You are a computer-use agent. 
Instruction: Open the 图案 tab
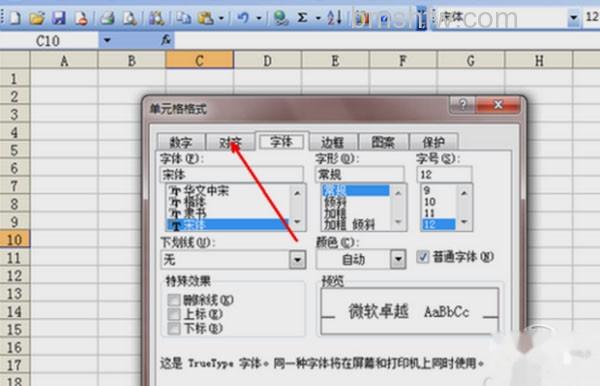tap(383, 142)
